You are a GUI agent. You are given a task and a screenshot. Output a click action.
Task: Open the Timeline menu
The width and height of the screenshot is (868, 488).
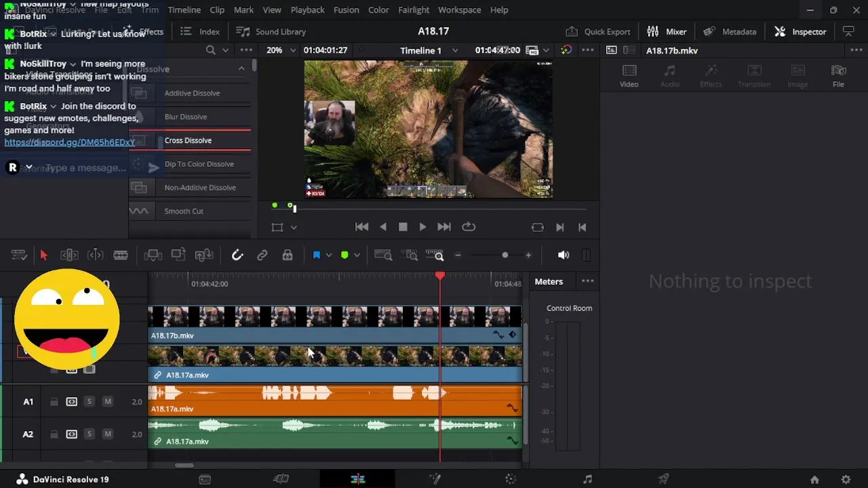[x=184, y=9]
